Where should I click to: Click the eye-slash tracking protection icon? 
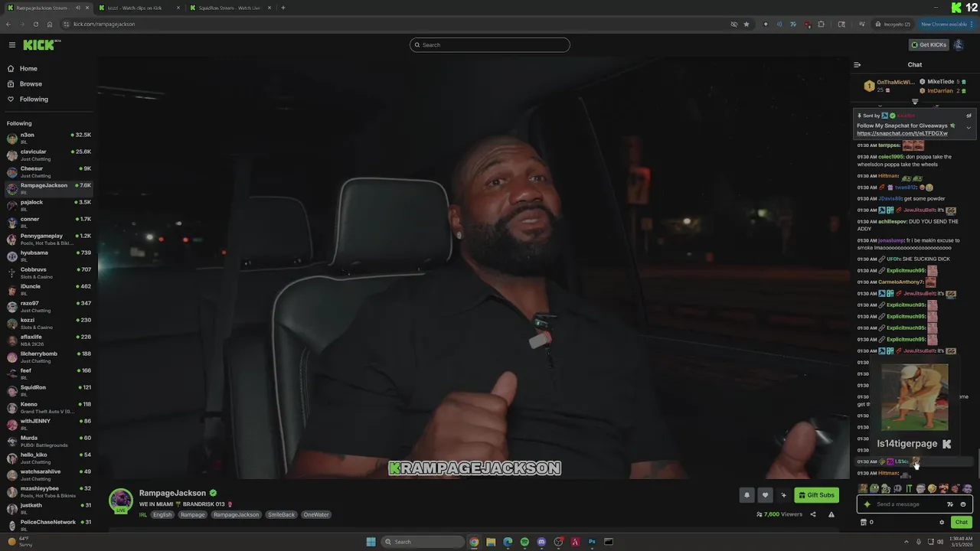[x=733, y=24]
